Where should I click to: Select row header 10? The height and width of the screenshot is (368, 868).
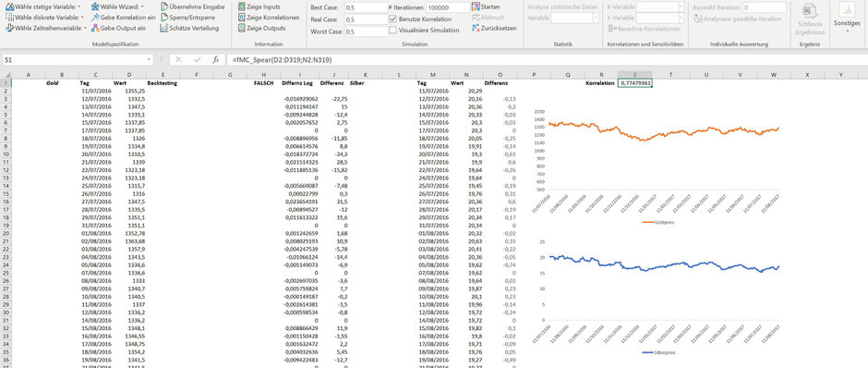[6, 154]
